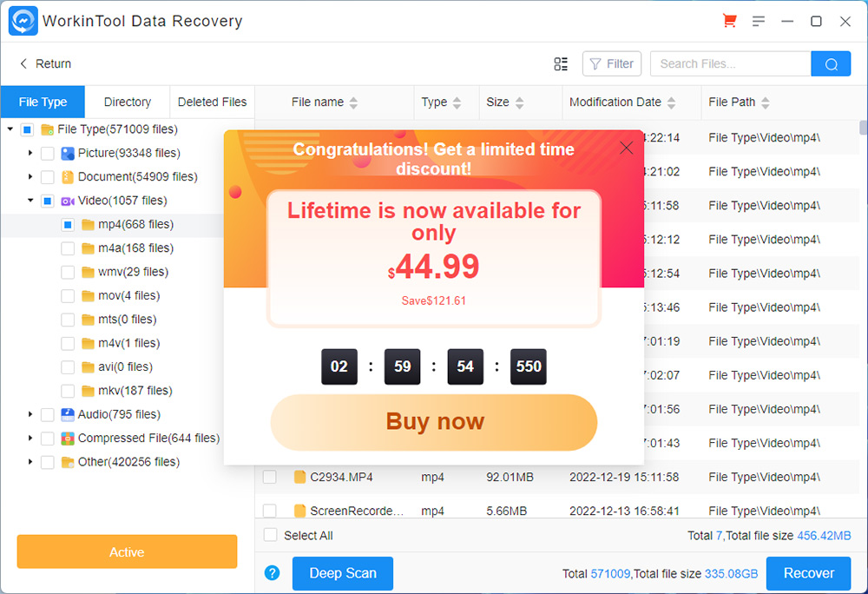
Task: Click the Video category camera icon
Action: pos(68,201)
